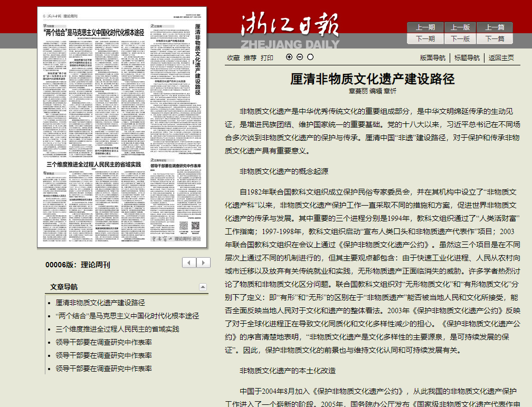Go to next page with right arrow
Screen dimensions: 532x407
[204, 263]
